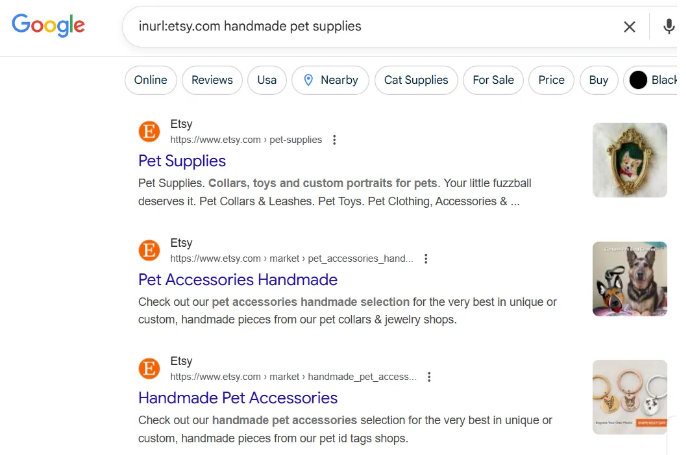Open the cat portrait thumbnail
686x455 pixels.
tap(629, 160)
